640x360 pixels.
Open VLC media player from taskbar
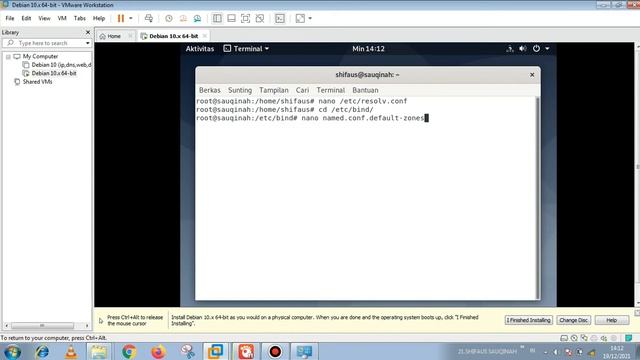click(71, 352)
